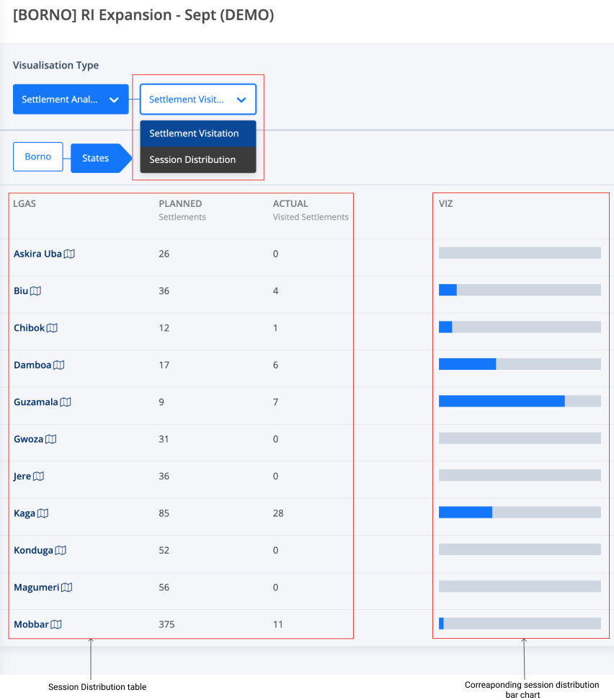This screenshot has width=614, height=700.
Task: Open the map icon beside Kaga
Action: tap(43, 513)
